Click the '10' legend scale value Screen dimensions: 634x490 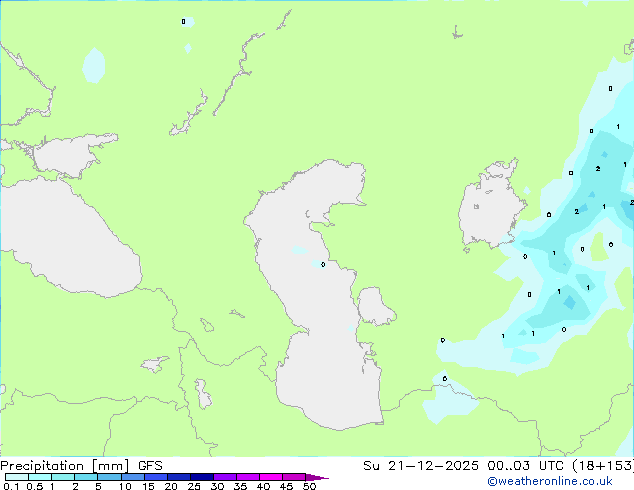coord(125,486)
